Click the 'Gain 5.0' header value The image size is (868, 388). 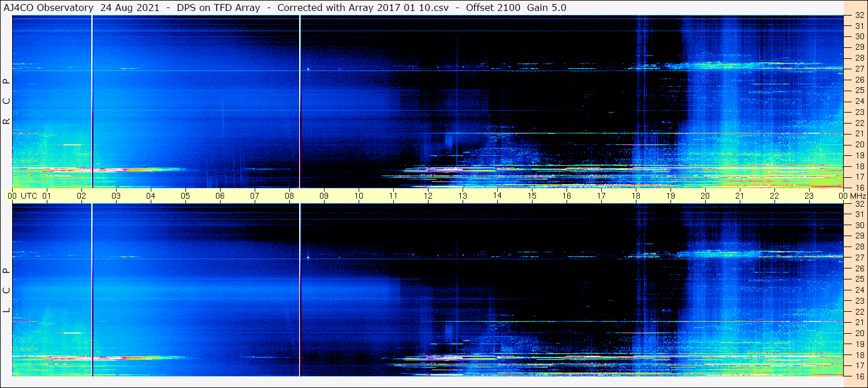point(547,8)
